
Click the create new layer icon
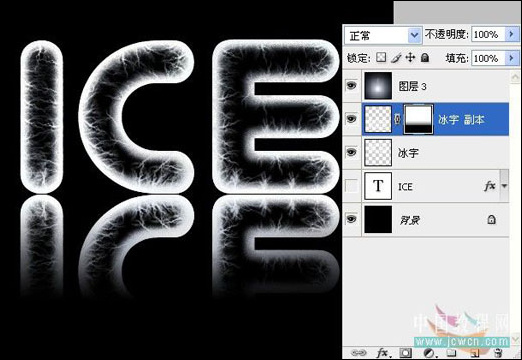click(x=475, y=353)
